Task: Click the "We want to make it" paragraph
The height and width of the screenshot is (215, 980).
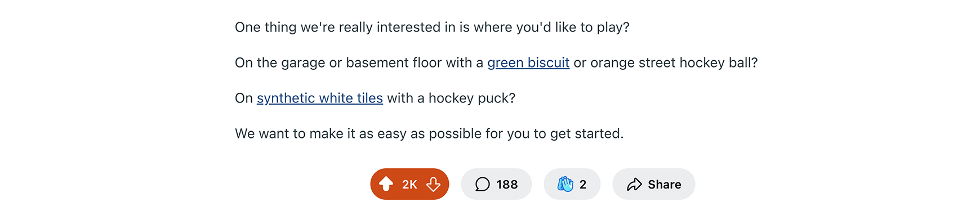Action: click(429, 133)
